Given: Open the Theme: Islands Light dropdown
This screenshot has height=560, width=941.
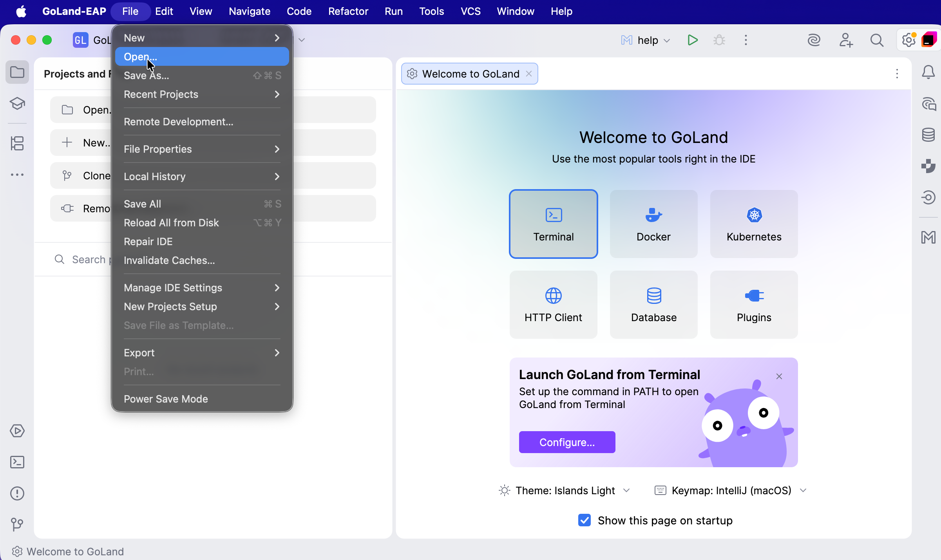Looking at the screenshot, I should click(626, 491).
